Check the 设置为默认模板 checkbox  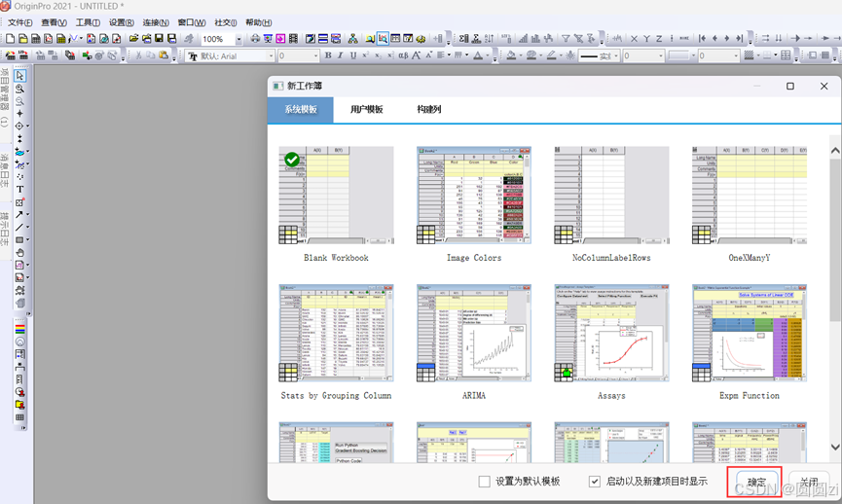[484, 482]
